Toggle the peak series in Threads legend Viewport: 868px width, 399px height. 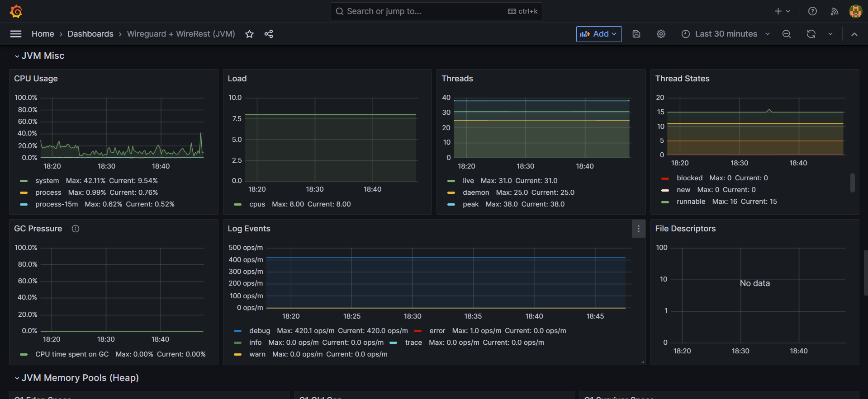tap(470, 204)
